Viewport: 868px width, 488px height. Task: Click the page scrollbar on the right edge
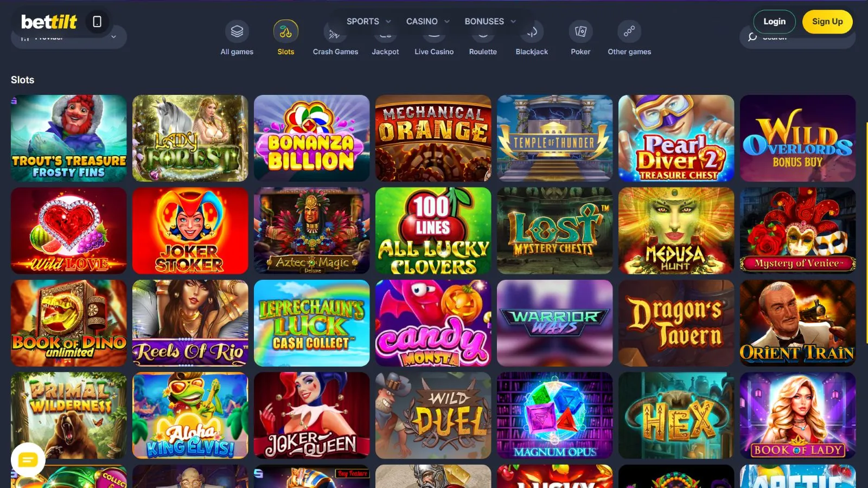click(x=866, y=233)
